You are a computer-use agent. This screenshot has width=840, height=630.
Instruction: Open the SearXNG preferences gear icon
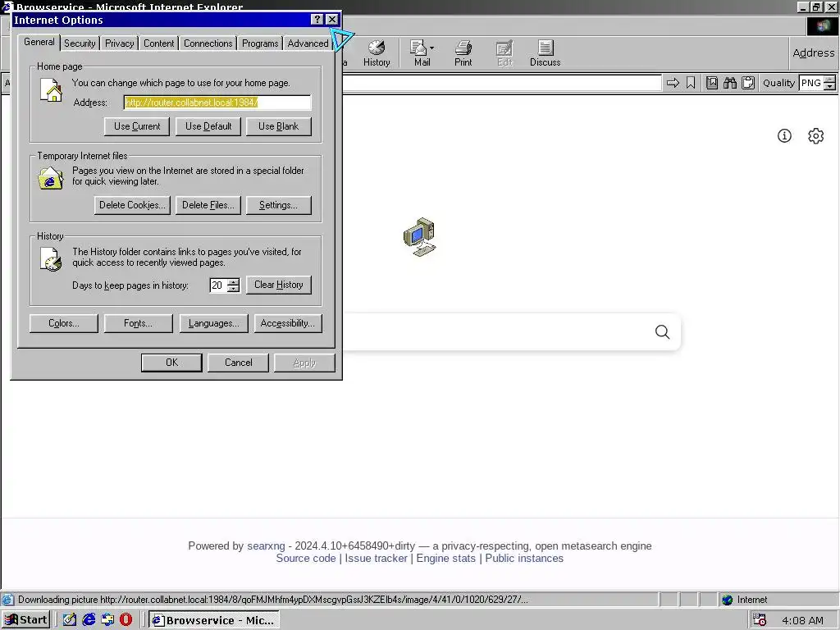pyautogui.click(x=815, y=135)
